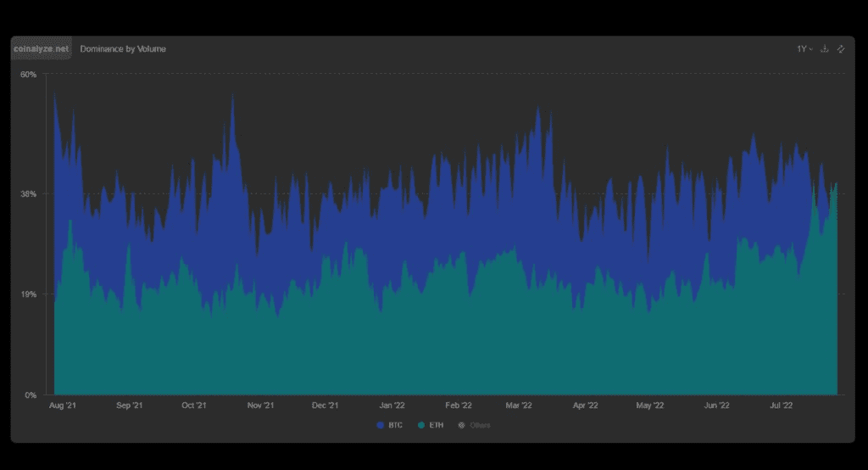This screenshot has height=470, width=868.
Task: Click the 0% y-axis label
Action: click(30, 395)
